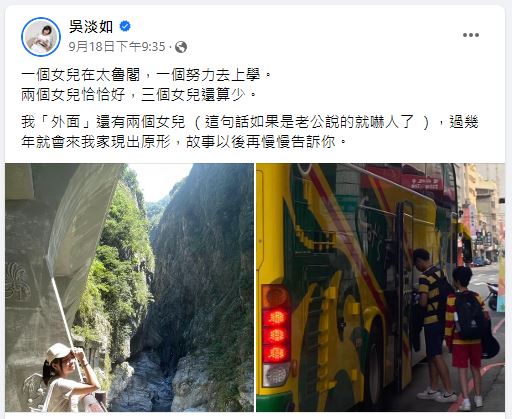
Task: Open 吳淡如's circular profile picture
Action: (x=41, y=37)
